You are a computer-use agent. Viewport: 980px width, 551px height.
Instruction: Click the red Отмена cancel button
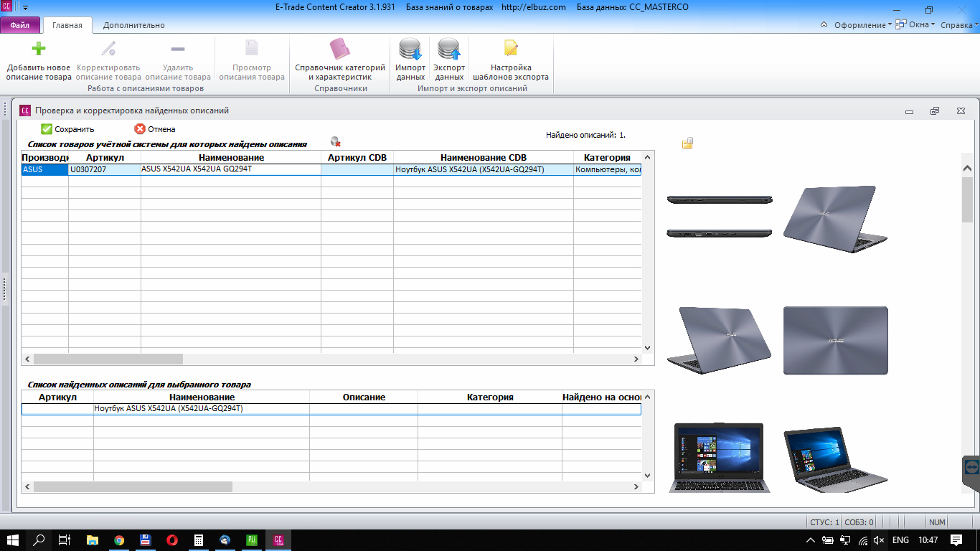point(155,129)
